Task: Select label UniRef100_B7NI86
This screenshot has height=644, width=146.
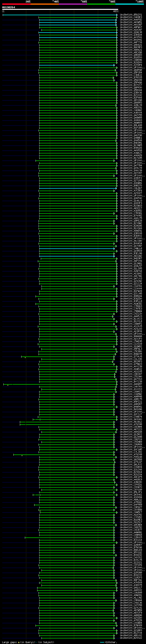Action: tap(131, 548)
